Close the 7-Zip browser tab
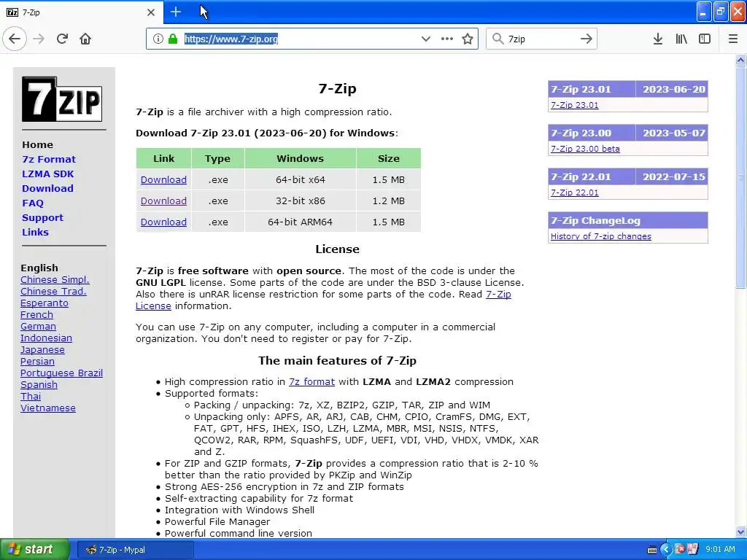Viewport: 747px width, 560px height. 151,12
